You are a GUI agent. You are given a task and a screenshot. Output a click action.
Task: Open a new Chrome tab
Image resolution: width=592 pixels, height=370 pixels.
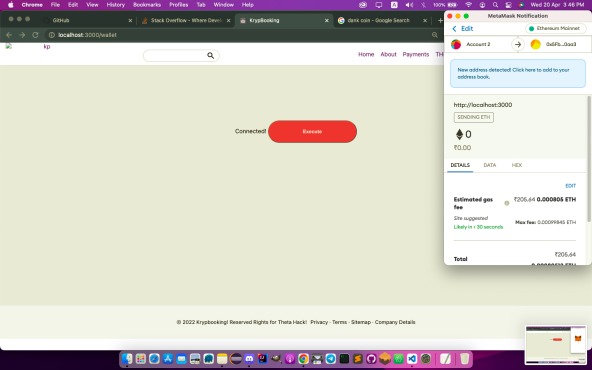pos(440,20)
